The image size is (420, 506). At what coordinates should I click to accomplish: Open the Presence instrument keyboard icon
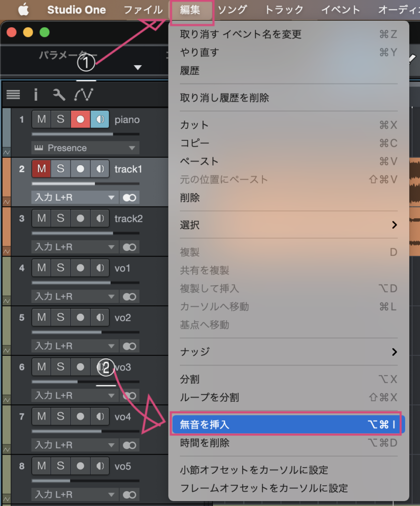[x=39, y=148]
